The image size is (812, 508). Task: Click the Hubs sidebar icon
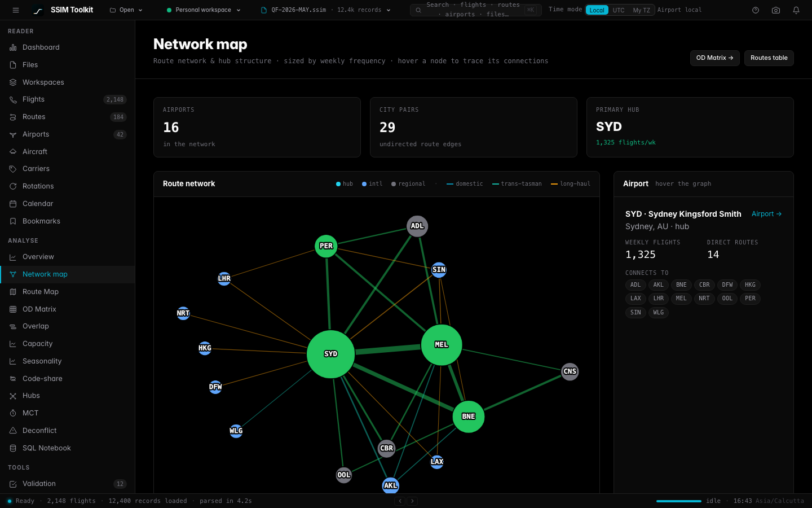(x=13, y=396)
